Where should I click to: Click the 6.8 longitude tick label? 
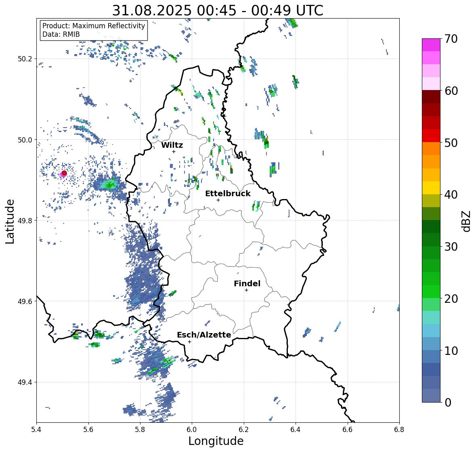[399, 430]
